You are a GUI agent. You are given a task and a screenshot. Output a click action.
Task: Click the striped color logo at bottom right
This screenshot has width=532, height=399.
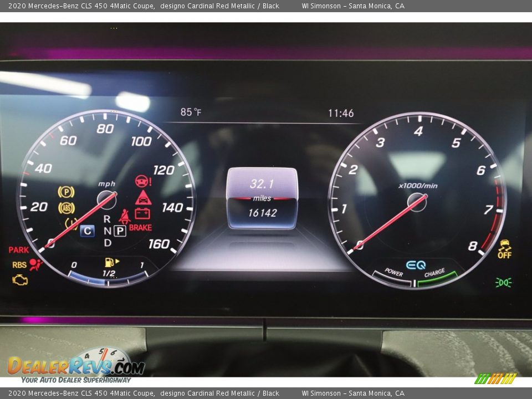[x=495, y=378]
